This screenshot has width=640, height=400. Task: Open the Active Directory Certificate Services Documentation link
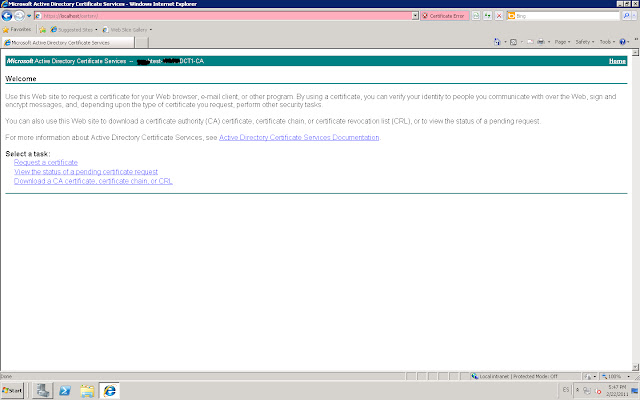point(299,138)
